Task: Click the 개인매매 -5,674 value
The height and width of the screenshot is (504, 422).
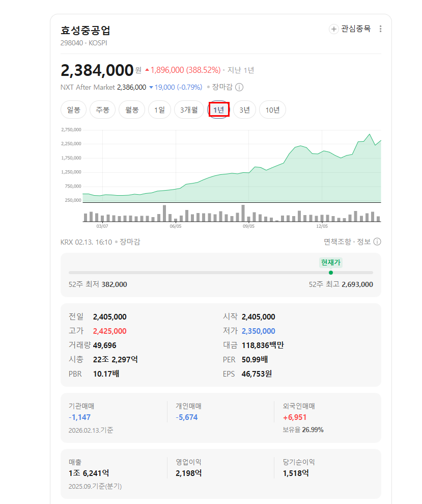Action: pyautogui.click(x=187, y=417)
